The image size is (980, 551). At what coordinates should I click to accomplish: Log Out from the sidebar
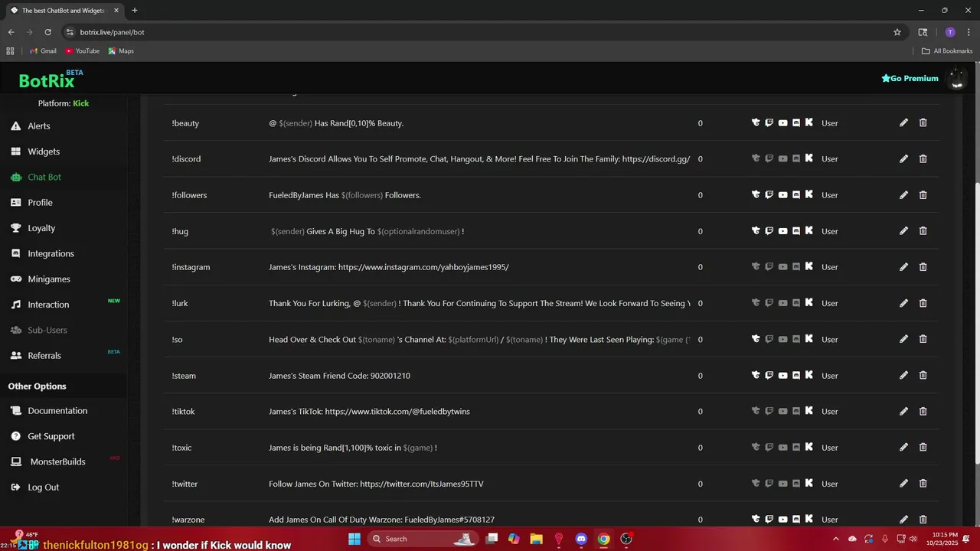coord(43,487)
